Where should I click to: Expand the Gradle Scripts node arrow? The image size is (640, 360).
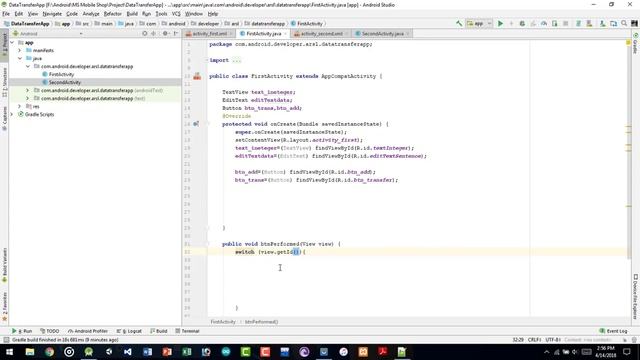tap(12, 114)
